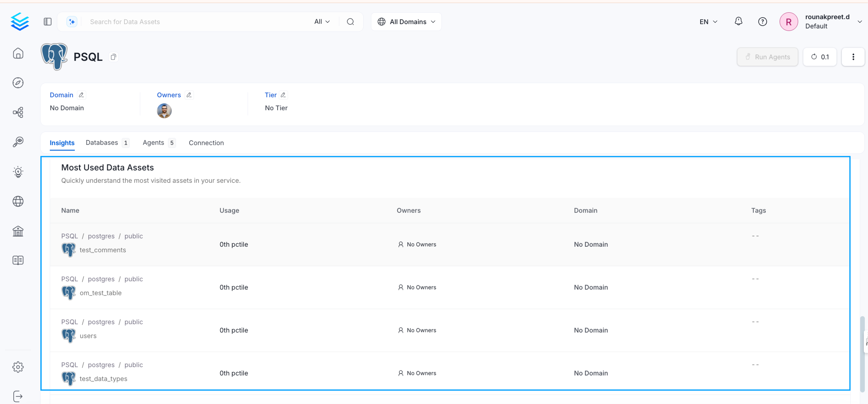Open the test_comments table link
The width and height of the screenshot is (868, 404).
click(103, 250)
